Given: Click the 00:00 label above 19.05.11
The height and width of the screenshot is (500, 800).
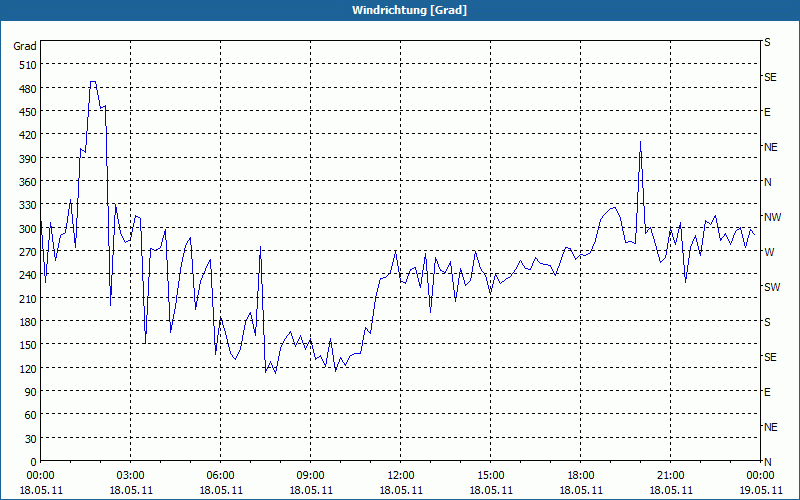Looking at the screenshot, I should [760, 476].
